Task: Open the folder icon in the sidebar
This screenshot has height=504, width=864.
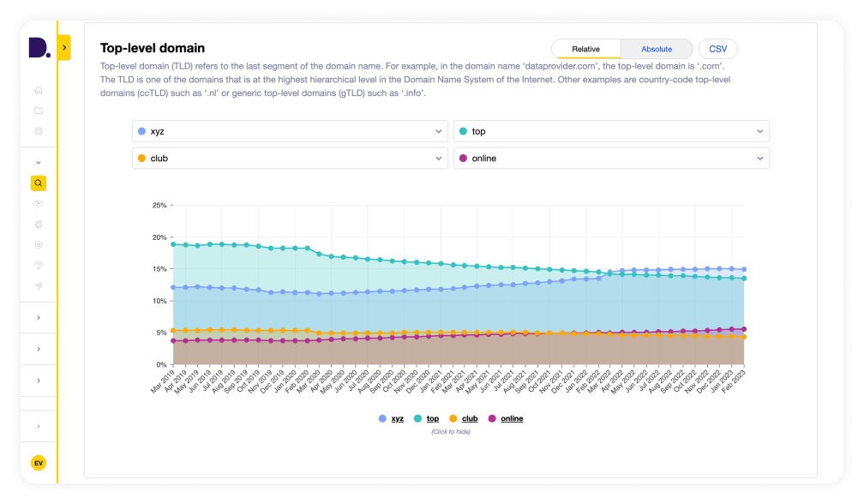Action: coord(39,111)
